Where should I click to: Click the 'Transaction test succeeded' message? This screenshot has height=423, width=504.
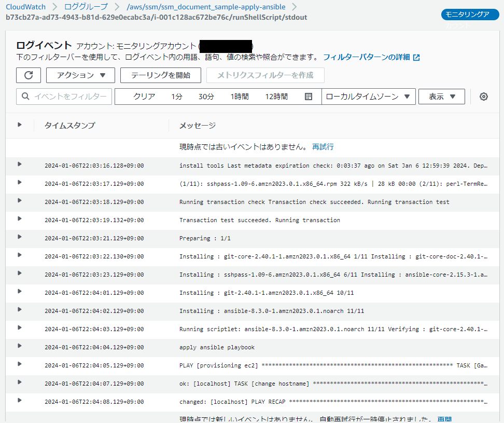click(260, 221)
